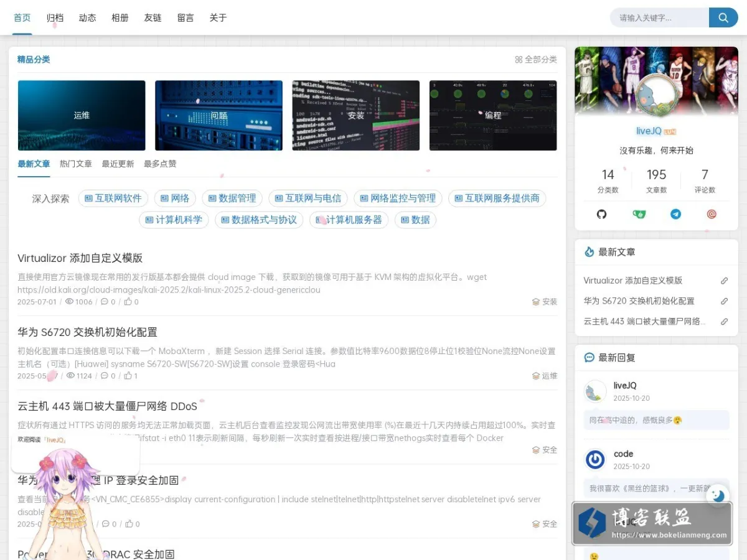Open 全部分类 all categories link
This screenshot has width=747, height=560.
[x=536, y=60]
